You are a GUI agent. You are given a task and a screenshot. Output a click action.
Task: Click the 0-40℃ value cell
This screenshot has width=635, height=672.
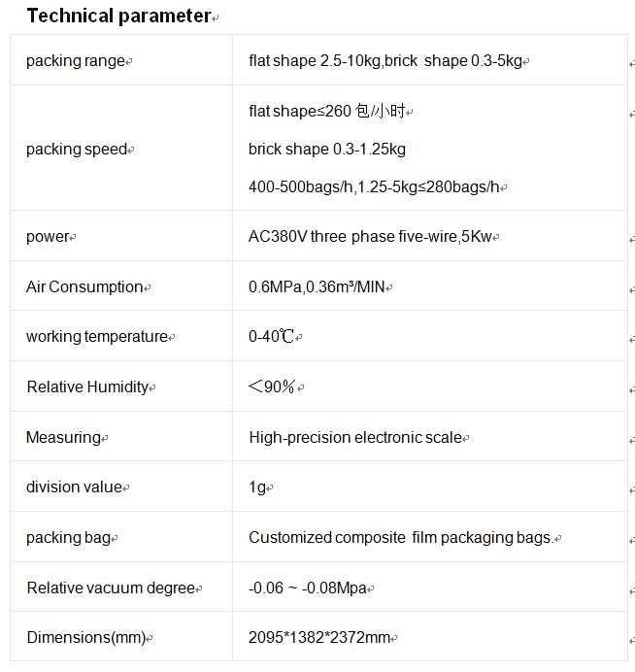pos(430,336)
